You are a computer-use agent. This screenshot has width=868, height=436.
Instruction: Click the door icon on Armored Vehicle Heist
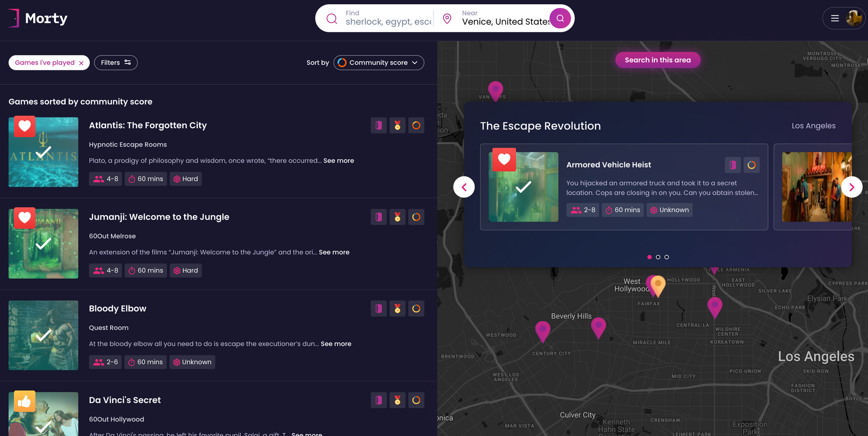(x=732, y=165)
